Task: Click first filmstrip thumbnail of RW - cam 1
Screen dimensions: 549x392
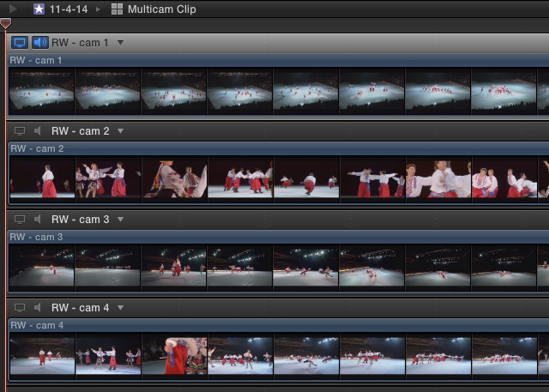Action: 42,91
